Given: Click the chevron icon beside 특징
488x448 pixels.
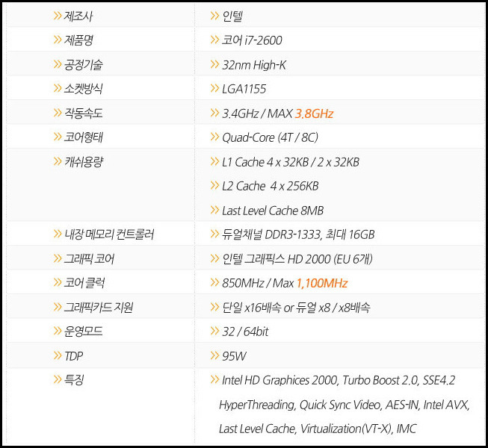Looking at the screenshot, I should tap(58, 379).
